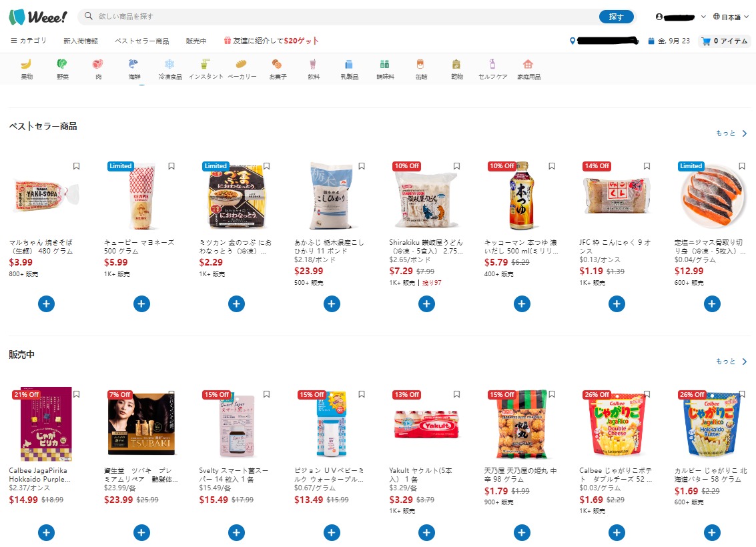Add Yakult 5-pack using plus button
756x547 pixels.
pos(426,532)
